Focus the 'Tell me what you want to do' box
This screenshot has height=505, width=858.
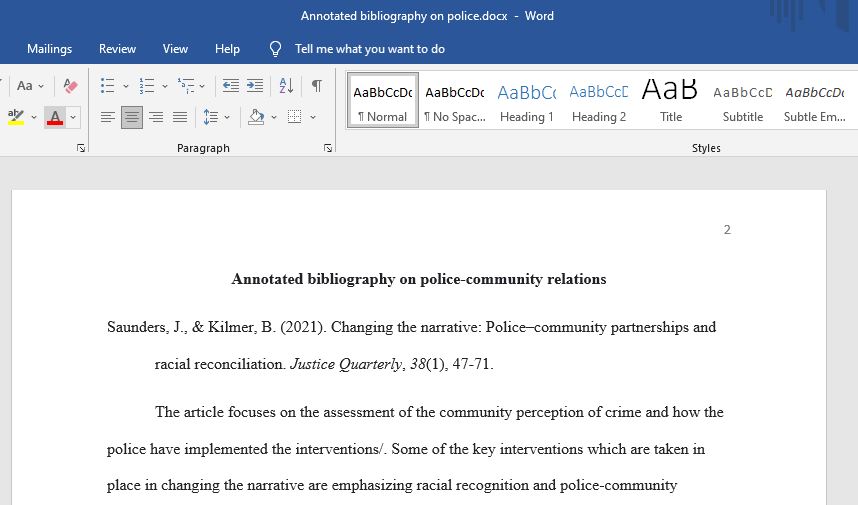click(x=370, y=49)
